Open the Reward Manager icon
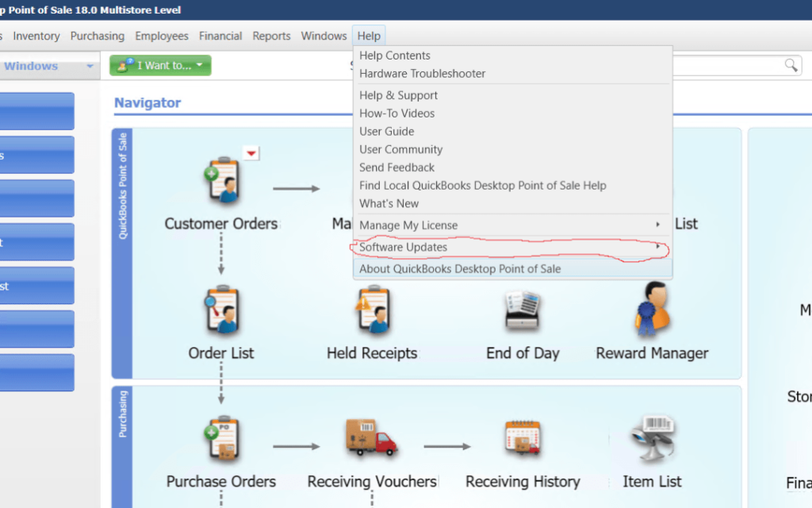 pos(652,309)
